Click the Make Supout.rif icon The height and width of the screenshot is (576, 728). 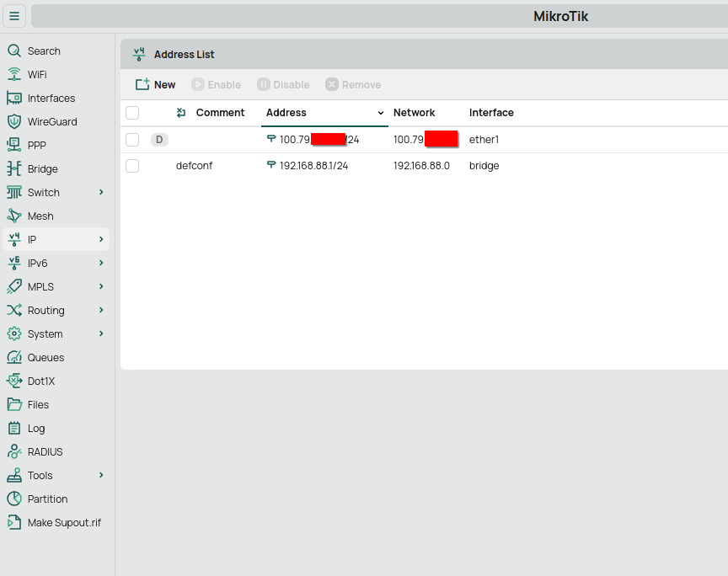(13, 523)
